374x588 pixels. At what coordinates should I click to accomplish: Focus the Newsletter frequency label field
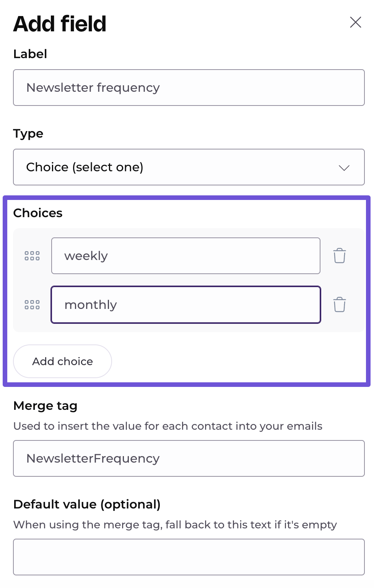(x=189, y=88)
